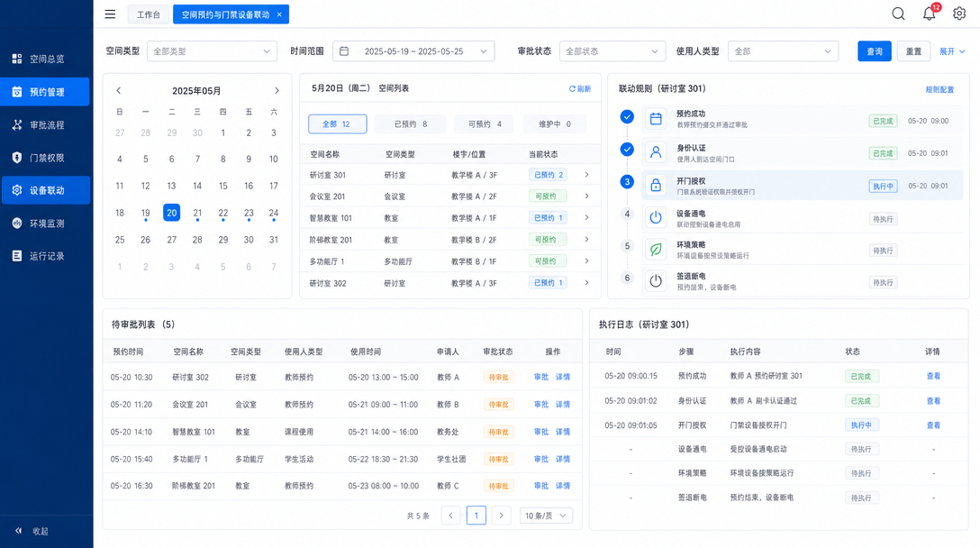Screen dimensions: 980x548
Task: Select the 维护中 0 filter tab
Action: point(554,123)
